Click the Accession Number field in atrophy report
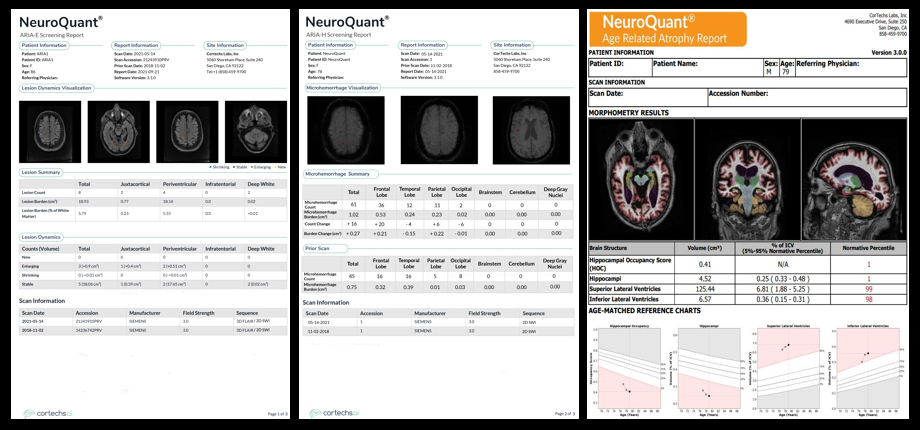Image resolution: width=920 pixels, height=430 pixels. click(807, 97)
